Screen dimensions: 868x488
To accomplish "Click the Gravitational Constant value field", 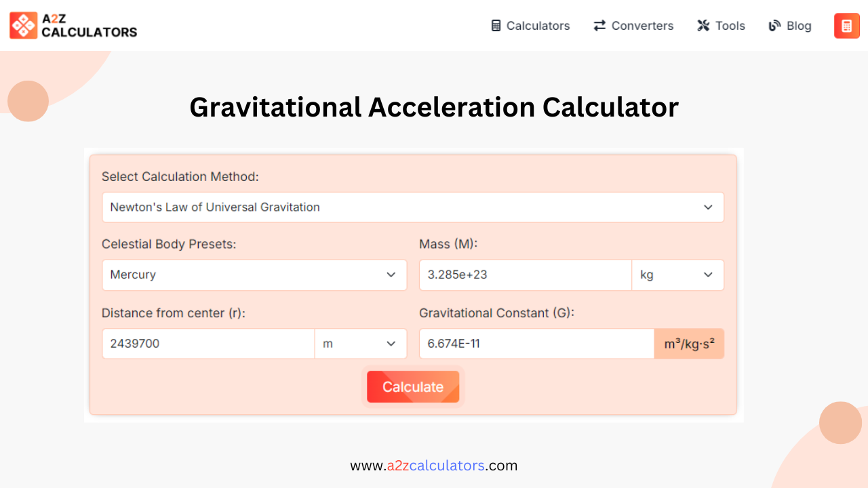I will pyautogui.click(x=536, y=344).
